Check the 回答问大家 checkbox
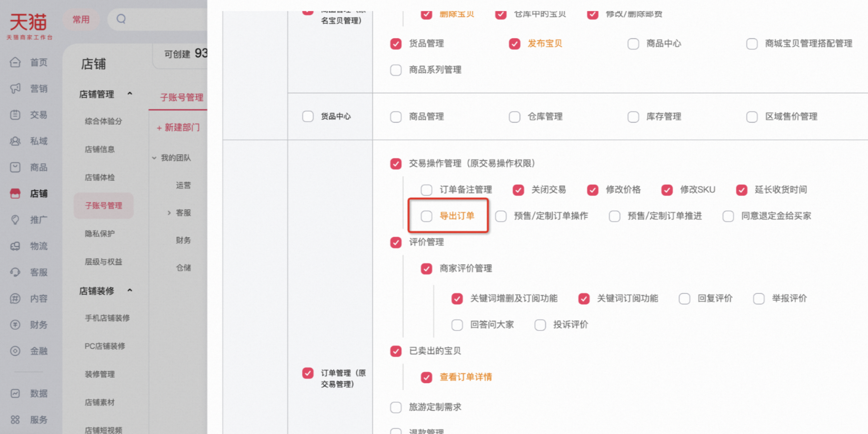The width and height of the screenshot is (868, 434). (457, 325)
